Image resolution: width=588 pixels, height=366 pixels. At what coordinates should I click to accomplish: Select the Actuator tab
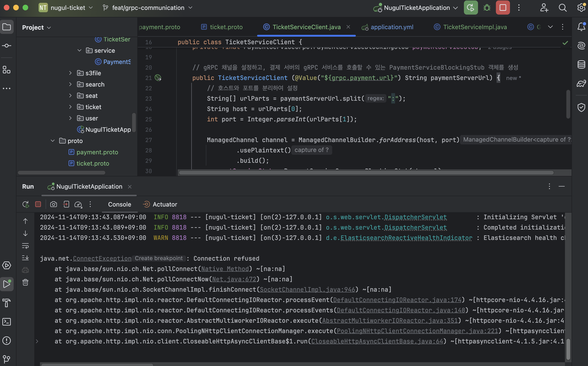160,204
